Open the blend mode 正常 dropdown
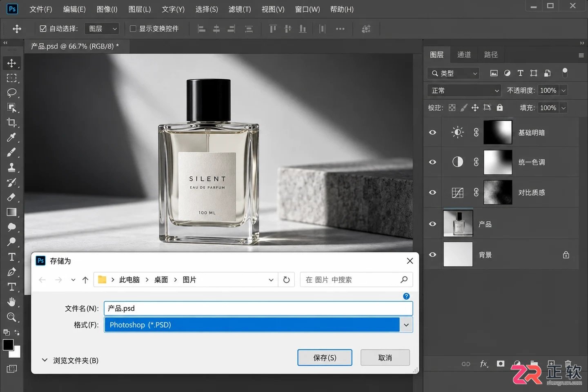This screenshot has height=392, width=588. 464,90
